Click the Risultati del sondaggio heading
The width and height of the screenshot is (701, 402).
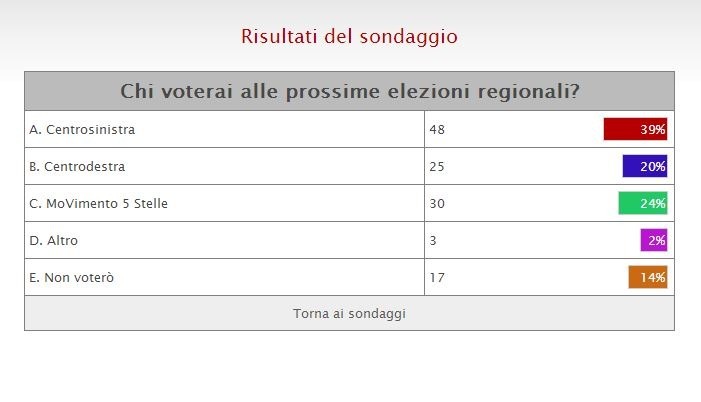point(349,37)
